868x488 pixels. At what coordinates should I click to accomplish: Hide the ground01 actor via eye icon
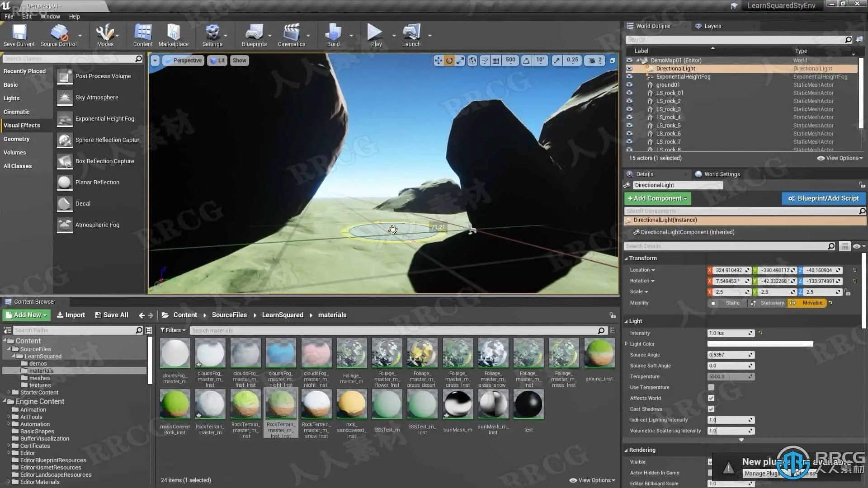[x=629, y=84]
